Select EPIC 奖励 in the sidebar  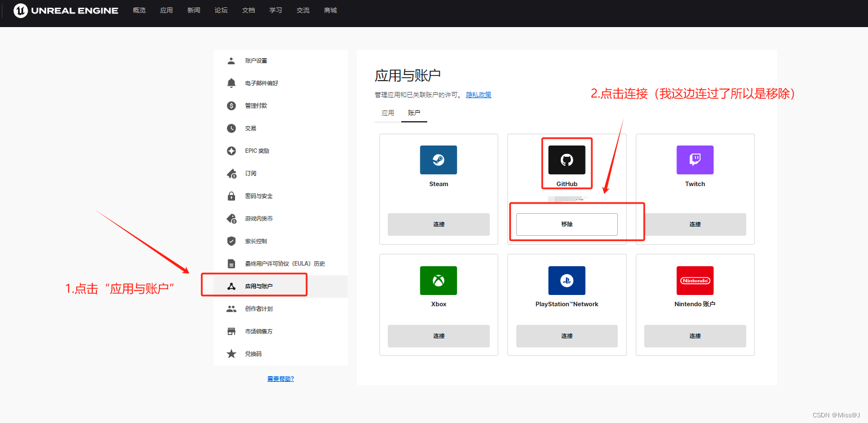point(281,151)
